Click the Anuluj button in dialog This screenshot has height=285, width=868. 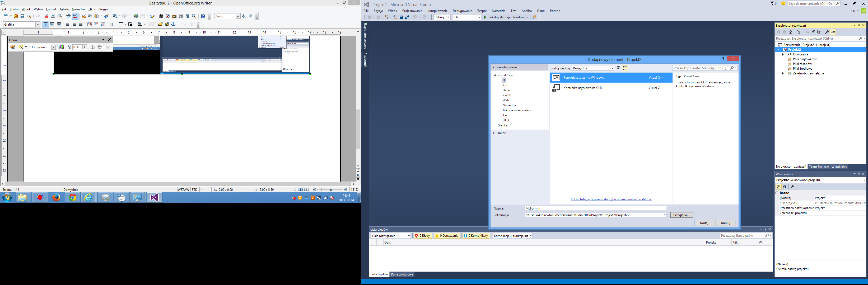[725, 223]
